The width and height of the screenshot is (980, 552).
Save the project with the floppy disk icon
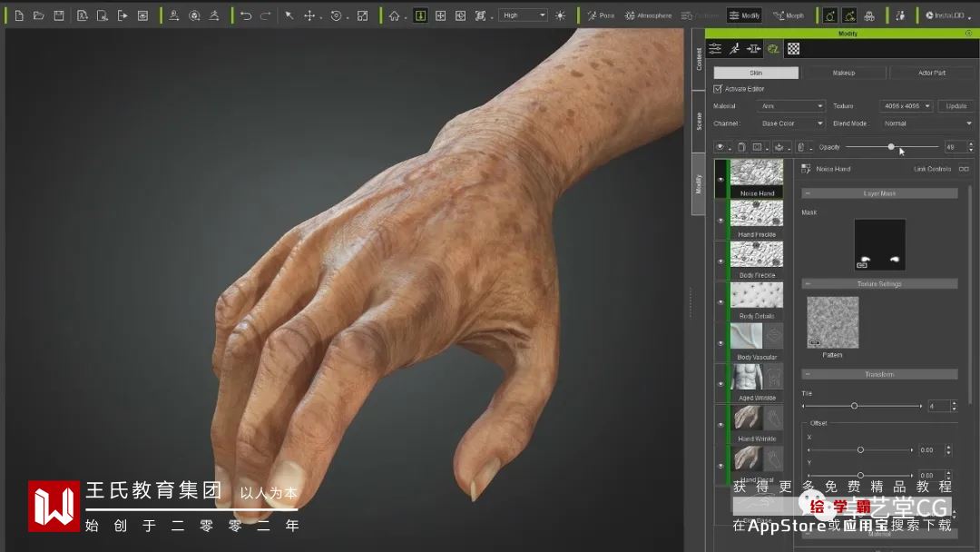click(59, 15)
